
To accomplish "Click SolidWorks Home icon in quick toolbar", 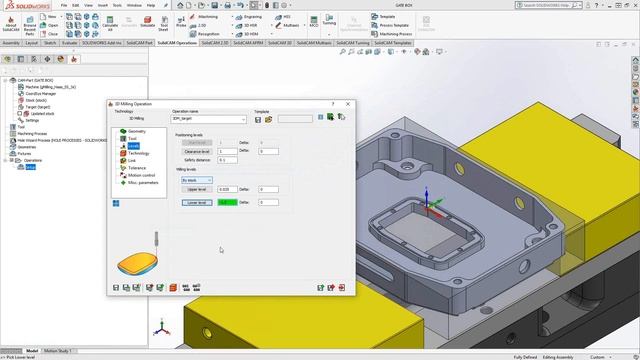I will pos(180,5).
